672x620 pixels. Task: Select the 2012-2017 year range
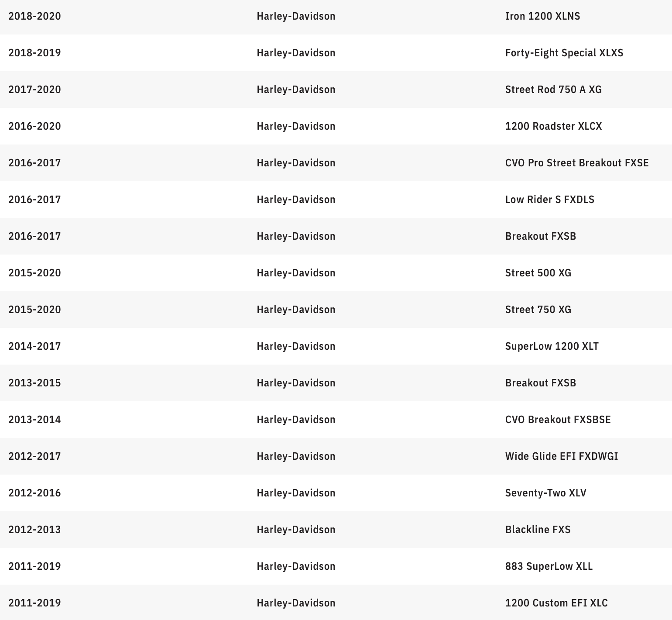[34, 457]
